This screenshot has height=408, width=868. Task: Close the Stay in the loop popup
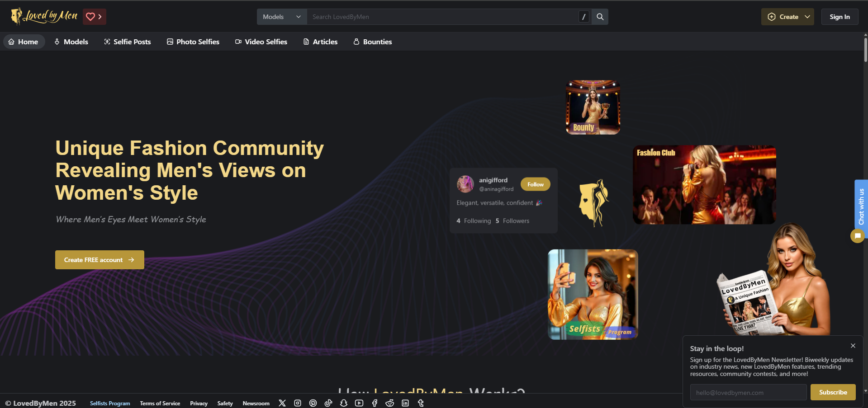pyautogui.click(x=853, y=346)
